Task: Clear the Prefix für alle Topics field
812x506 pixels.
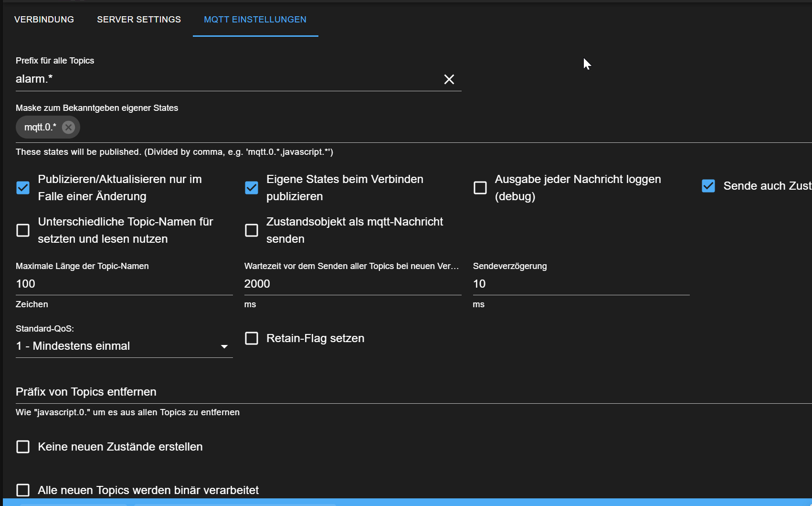Action: pos(449,79)
